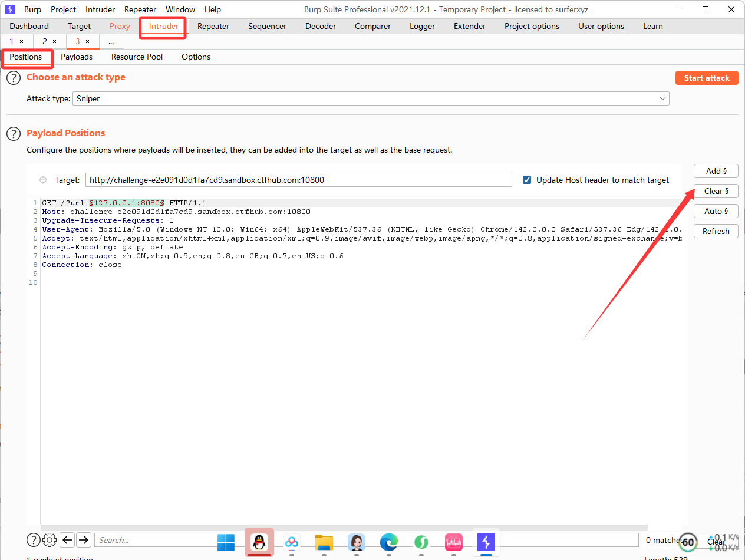Open the search help question mark icon
The height and width of the screenshot is (560, 745).
point(34,540)
